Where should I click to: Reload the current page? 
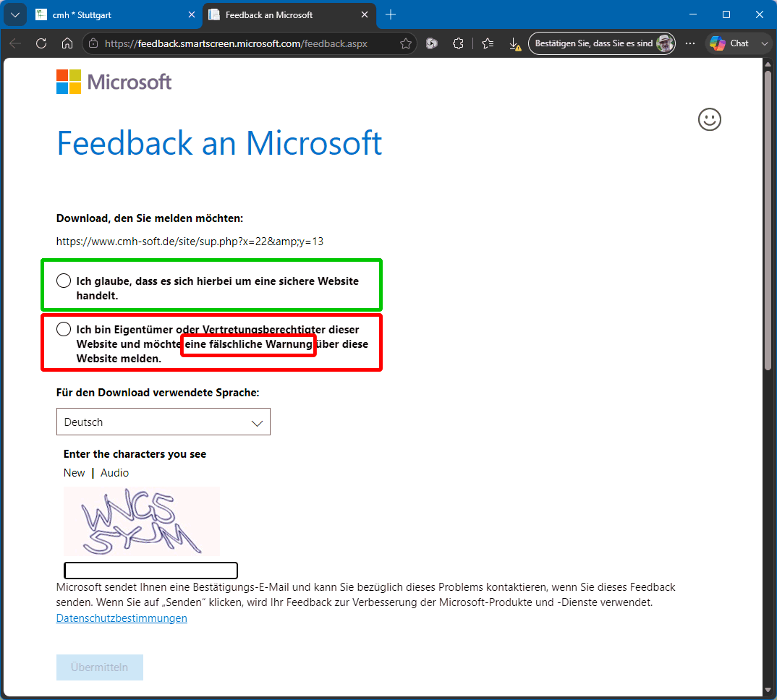point(41,43)
